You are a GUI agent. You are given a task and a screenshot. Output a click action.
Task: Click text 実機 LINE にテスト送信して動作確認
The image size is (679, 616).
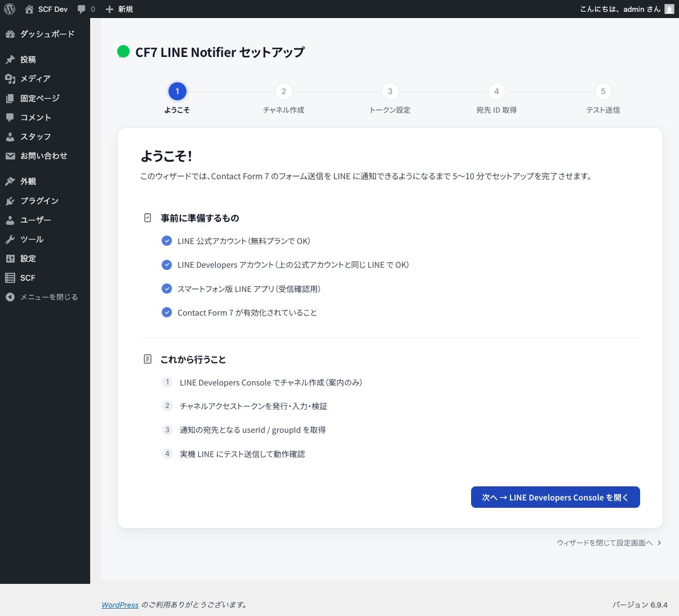coord(242,454)
